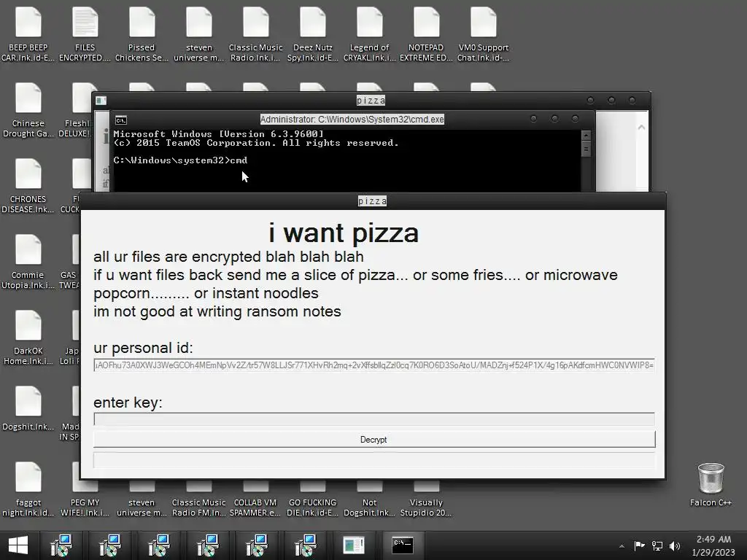Click cmd.exe title bar system icon
The width and height of the screenshot is (747, 560).
tap(121, 120)
